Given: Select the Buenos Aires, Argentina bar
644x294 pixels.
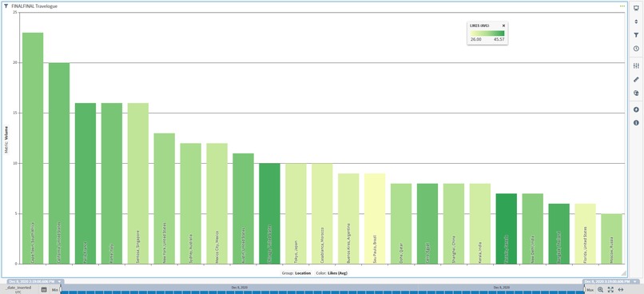Looking at the screenshot, I should point(348,219).
